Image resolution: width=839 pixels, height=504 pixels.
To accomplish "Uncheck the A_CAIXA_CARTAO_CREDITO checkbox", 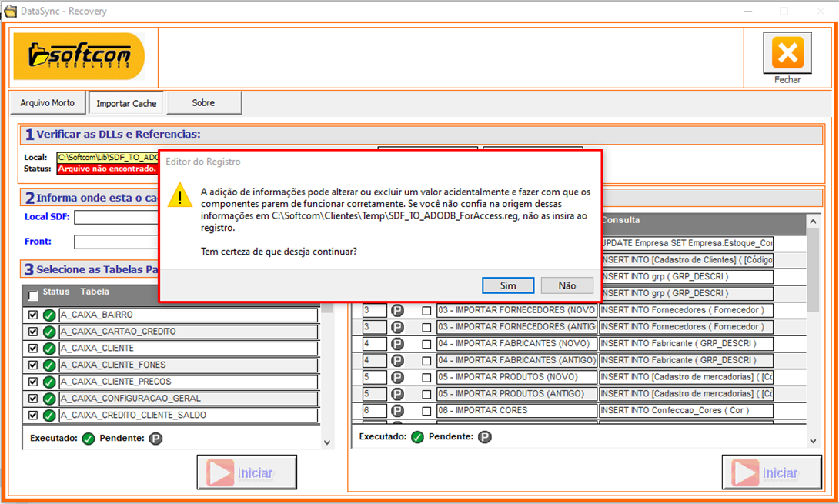I will click(33, 332).
